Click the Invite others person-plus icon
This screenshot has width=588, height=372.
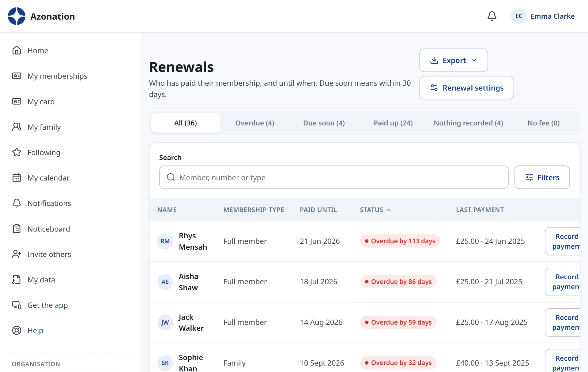(x=17, y=254)
